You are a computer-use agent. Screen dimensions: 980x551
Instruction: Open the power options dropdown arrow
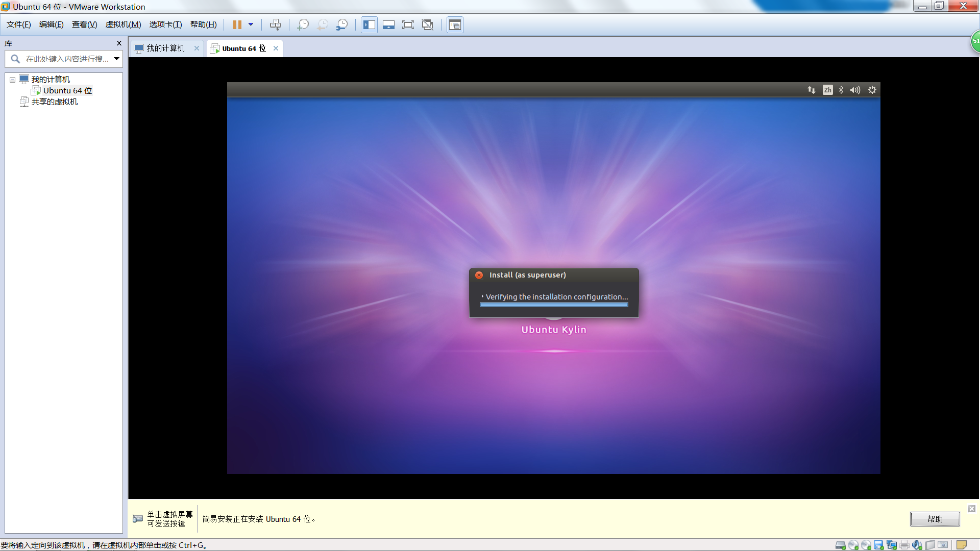(251, 24)
